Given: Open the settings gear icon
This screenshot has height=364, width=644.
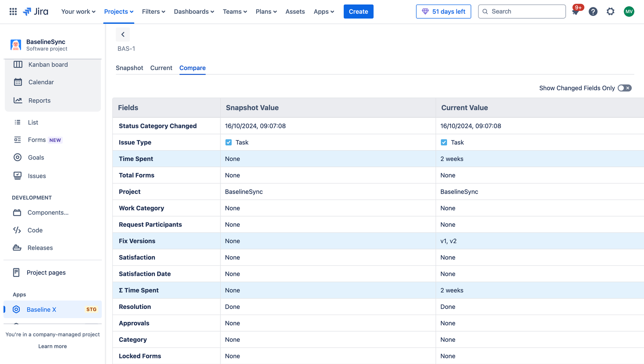Looking at the screenshot, I should pos(610,11).
